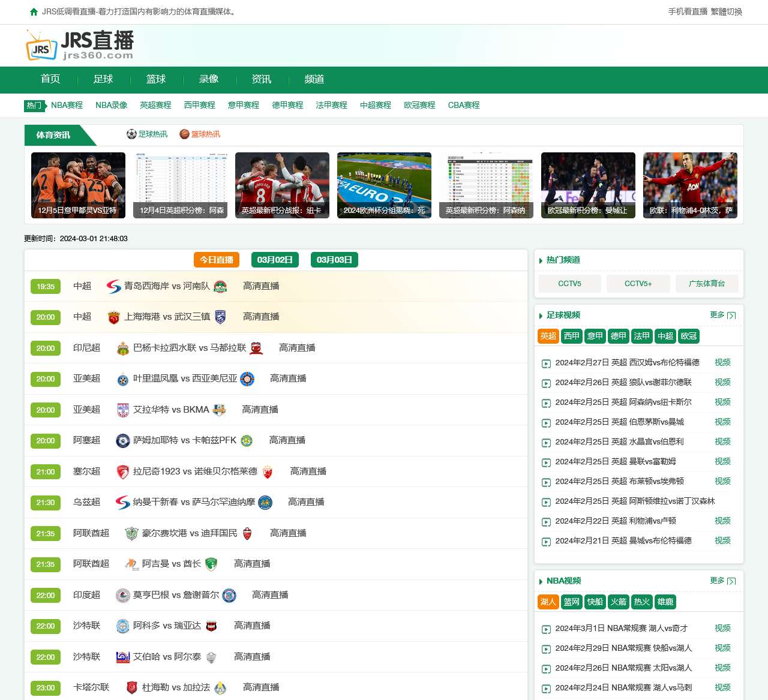This screenshot has width=768, height=700.
Task: Click the 青岛西海岸 team logo
Action: [114, 286]
